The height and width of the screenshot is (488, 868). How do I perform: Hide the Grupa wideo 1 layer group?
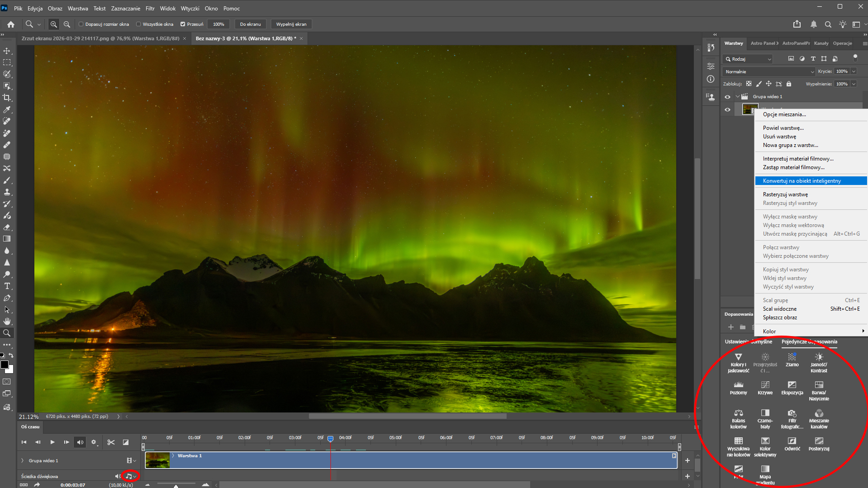tap(727, 97)
